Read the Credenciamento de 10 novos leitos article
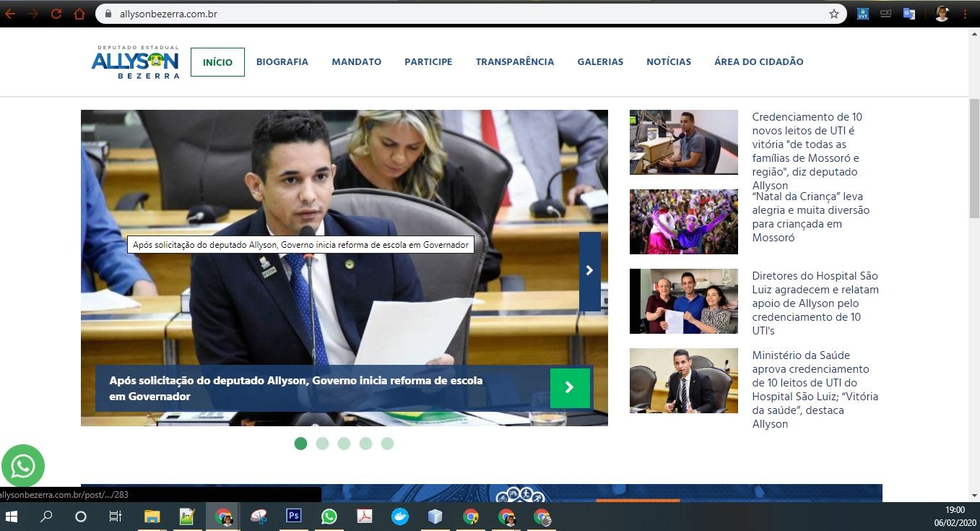Screen dimensions: 980x531 tap(807, 151)
